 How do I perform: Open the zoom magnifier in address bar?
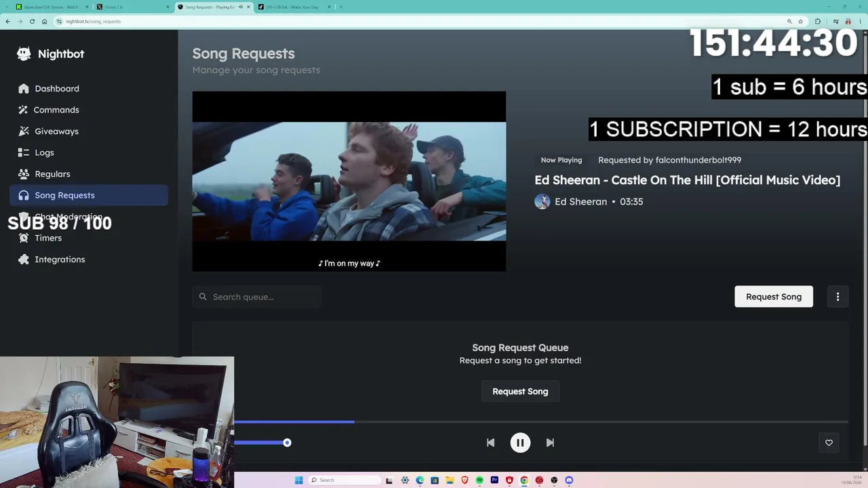[789, 22]
